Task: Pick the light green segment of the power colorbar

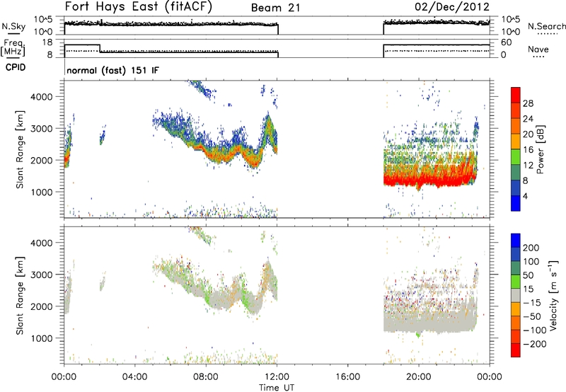Action: click(x=516, y=157)
